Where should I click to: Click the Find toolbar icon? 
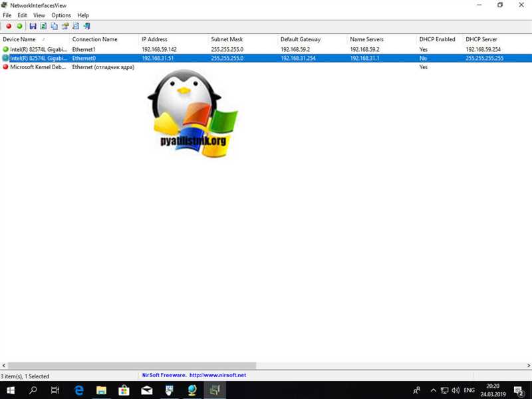click(x=76, y=26)
